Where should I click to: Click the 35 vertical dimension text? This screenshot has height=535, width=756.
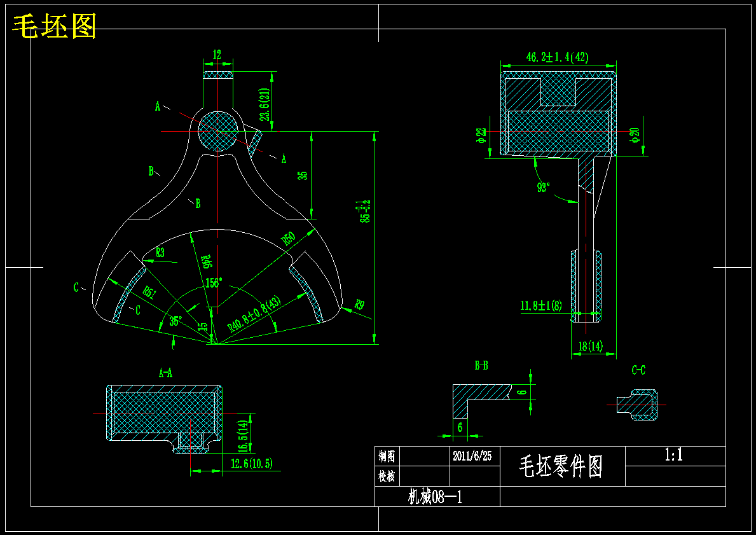tap(303, 175)
